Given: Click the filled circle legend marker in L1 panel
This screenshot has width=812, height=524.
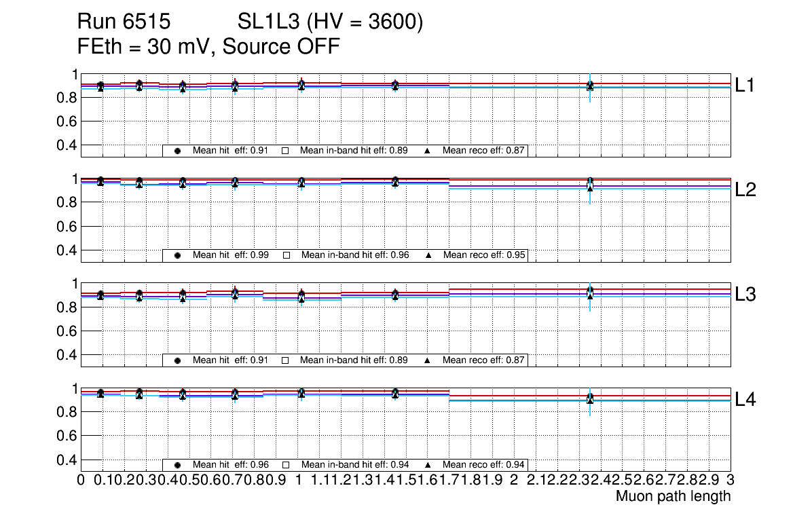Looking at the screenshot, I should tap(178, 151).
